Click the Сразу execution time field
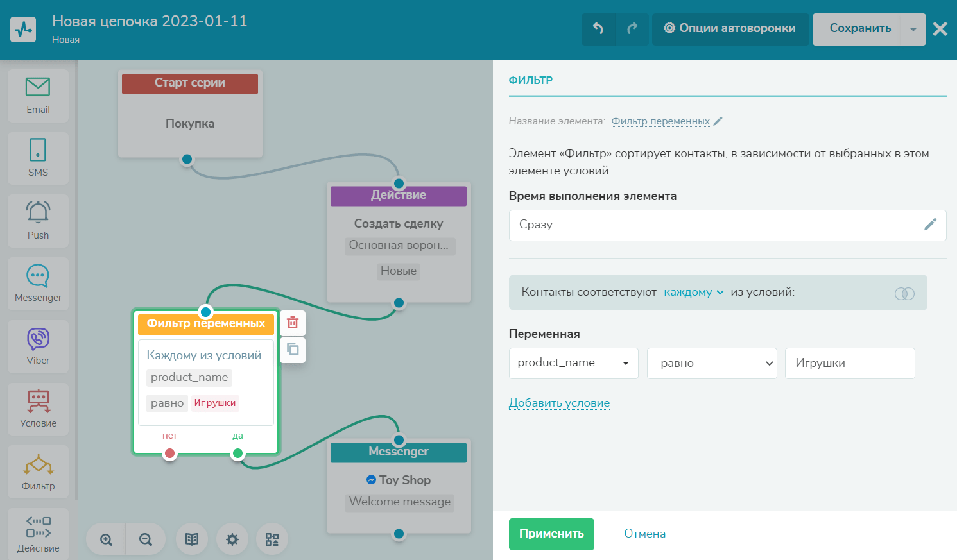This screenshot has height=560, width=957. [728, 225]
